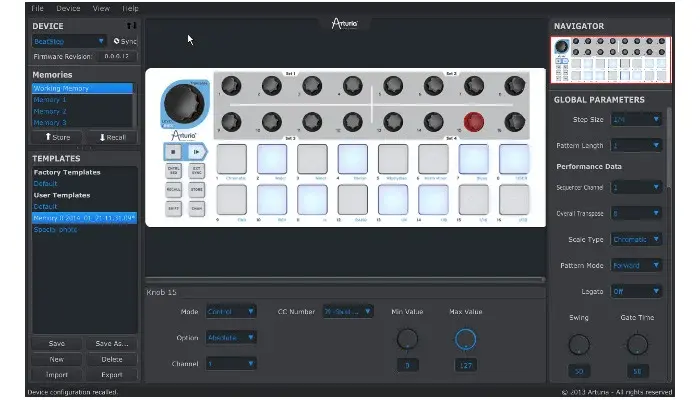Open the BeatStep device selector dropdown
700x400 pixels.
[x=68, y=41]
